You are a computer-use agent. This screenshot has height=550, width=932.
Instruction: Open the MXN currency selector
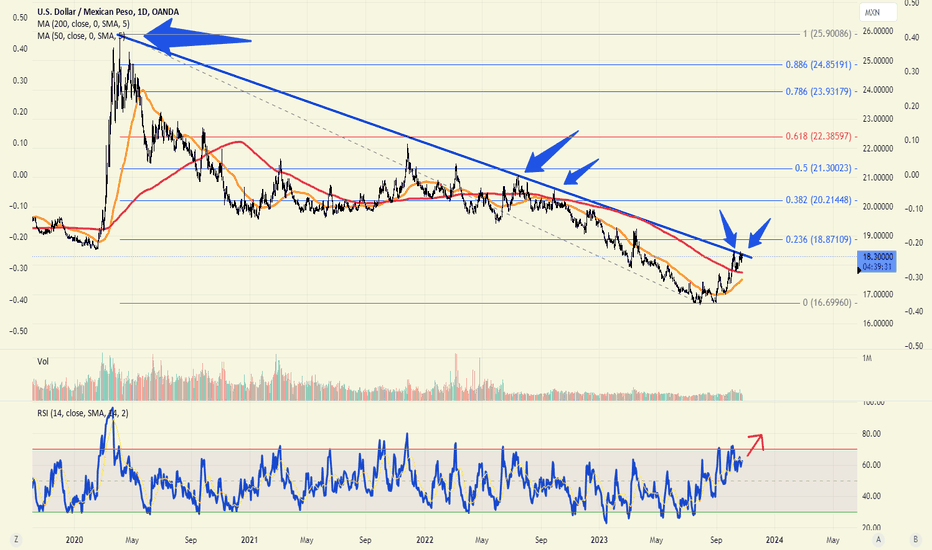click(877, 12)
